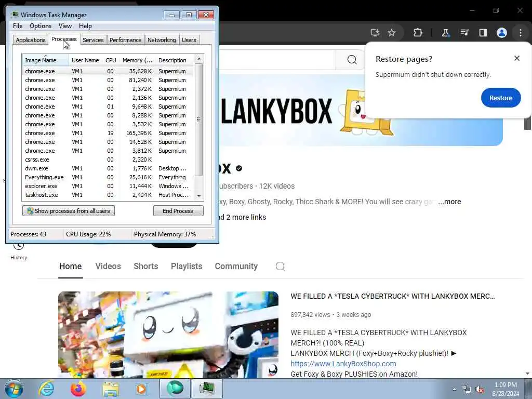Switch to the Performance tab
The image size is (532, 399).
126,40
